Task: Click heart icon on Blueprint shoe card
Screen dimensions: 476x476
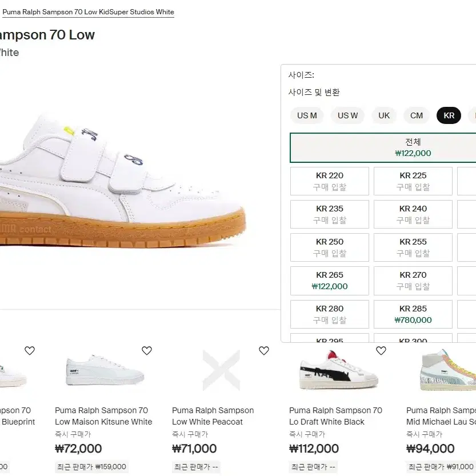Action: pos(30,351)
